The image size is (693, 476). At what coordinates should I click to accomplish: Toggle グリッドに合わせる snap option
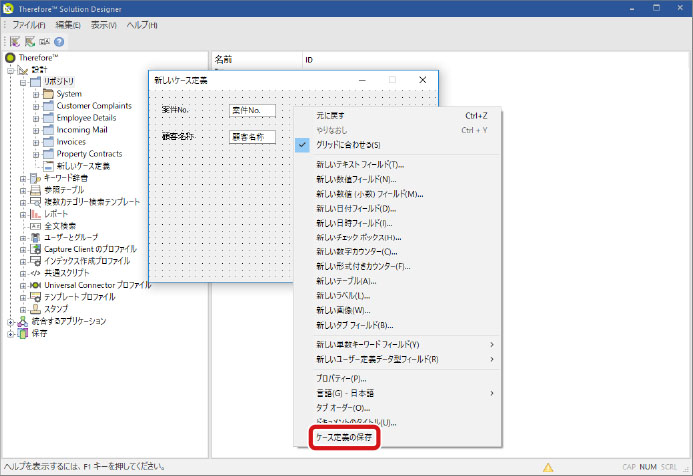pyautogui.click(x=348, y=145)
